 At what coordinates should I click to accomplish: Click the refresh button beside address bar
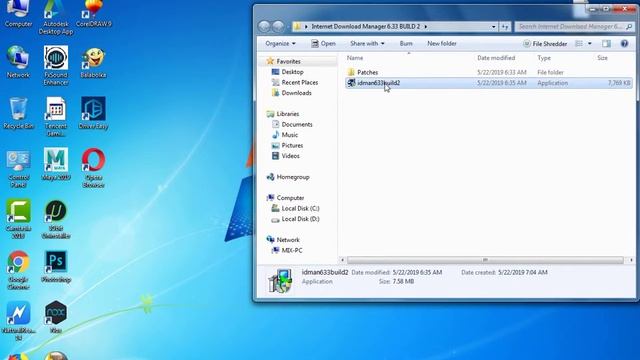tap(505, 27)
